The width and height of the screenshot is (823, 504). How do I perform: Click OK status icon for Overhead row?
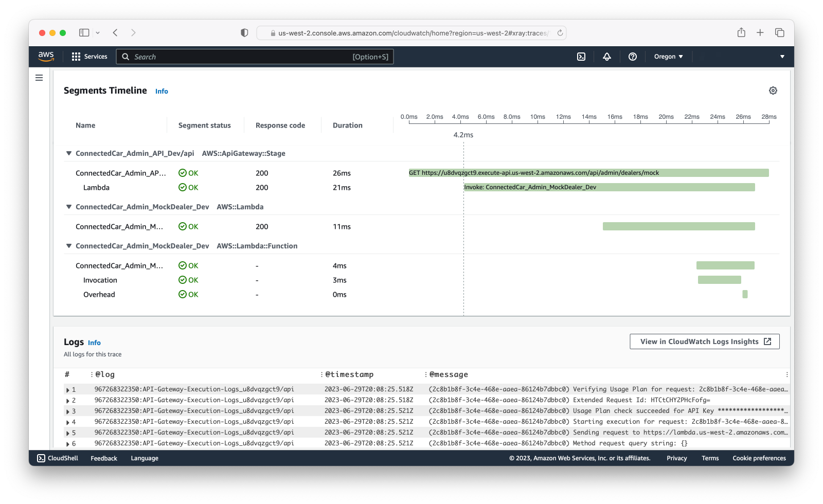[183, 294]
